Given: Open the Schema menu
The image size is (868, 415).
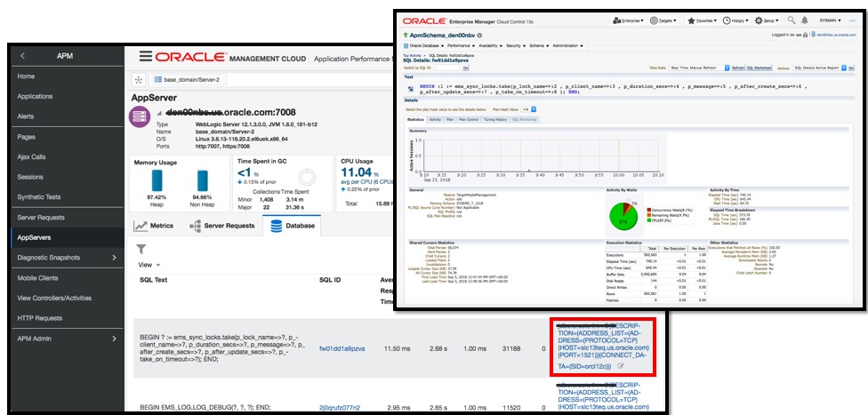Looking at the screenshot, I should pyautogui.click(x=539, y=45).
